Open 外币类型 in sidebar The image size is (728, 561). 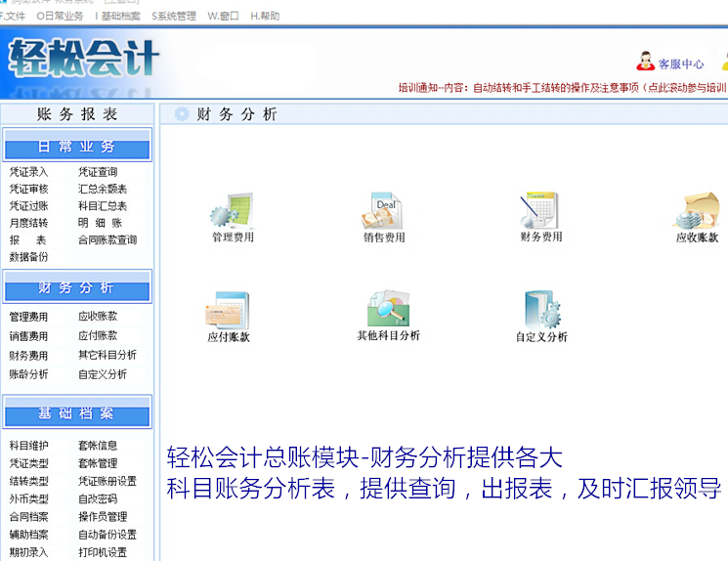[x=28, y=499]
